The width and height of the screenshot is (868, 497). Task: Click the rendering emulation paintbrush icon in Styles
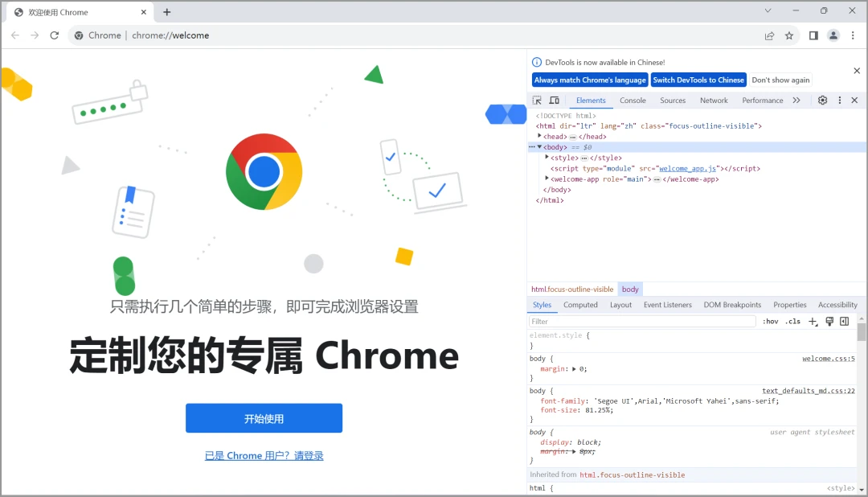(x=829, y=322)
